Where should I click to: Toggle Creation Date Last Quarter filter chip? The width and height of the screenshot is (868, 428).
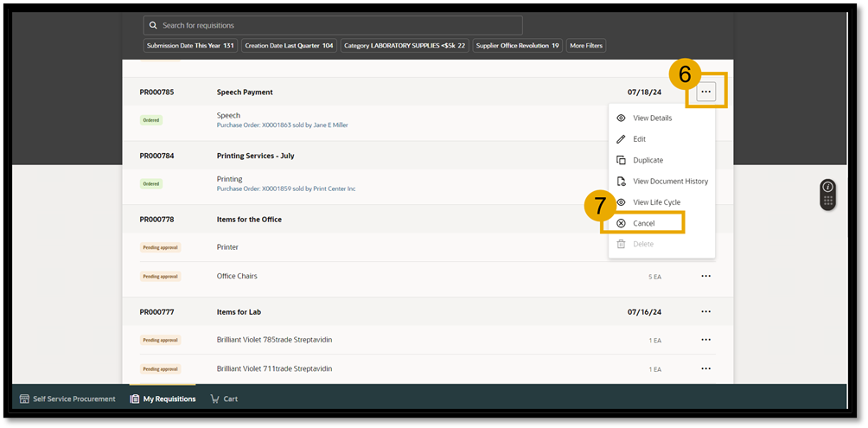pyautogui.click(x=289, y=46)
